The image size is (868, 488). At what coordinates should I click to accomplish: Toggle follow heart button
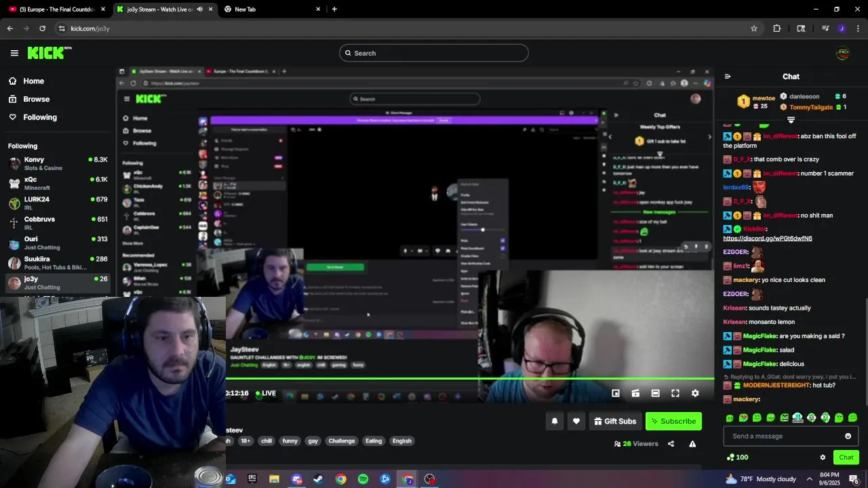tap(576, 421)
